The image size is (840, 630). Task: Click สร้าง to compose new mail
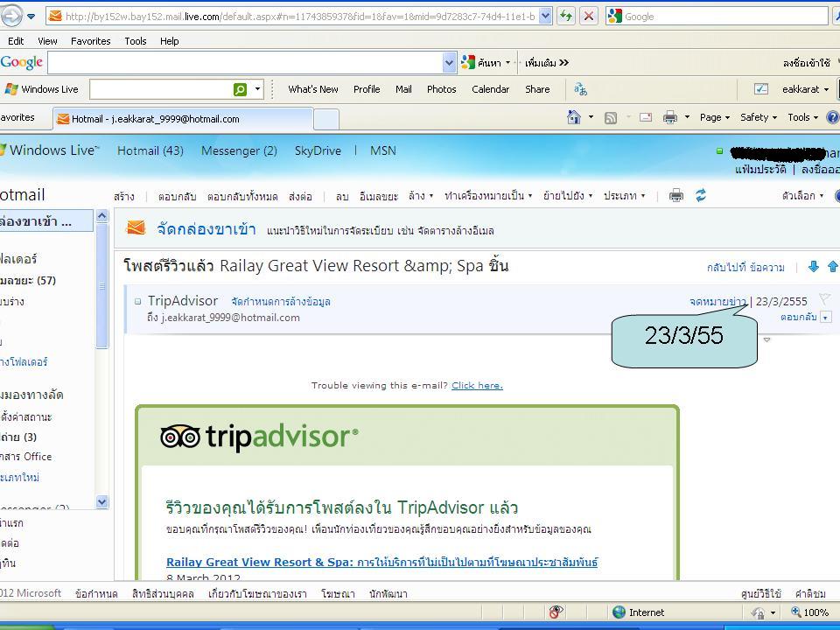click(x=123, y=197)
